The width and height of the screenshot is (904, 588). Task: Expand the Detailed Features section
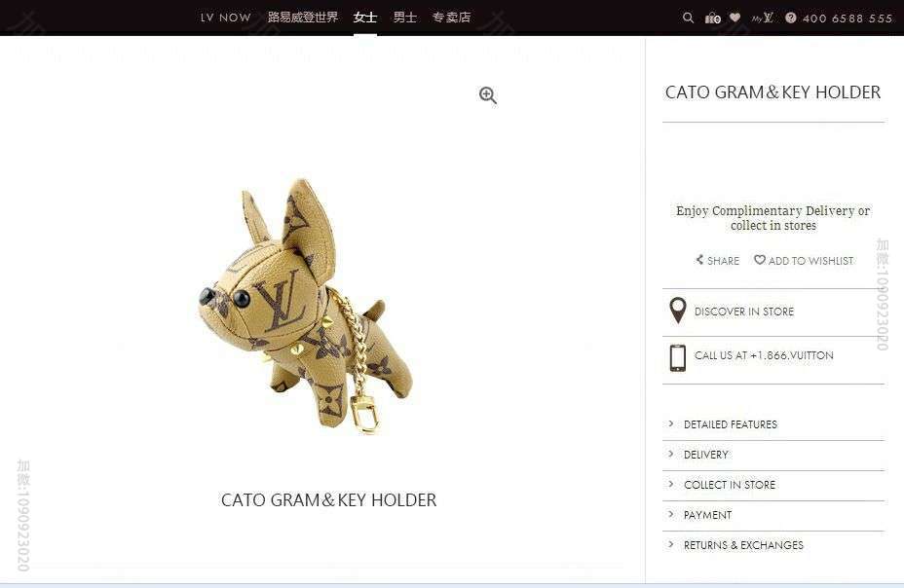point(773,424)
